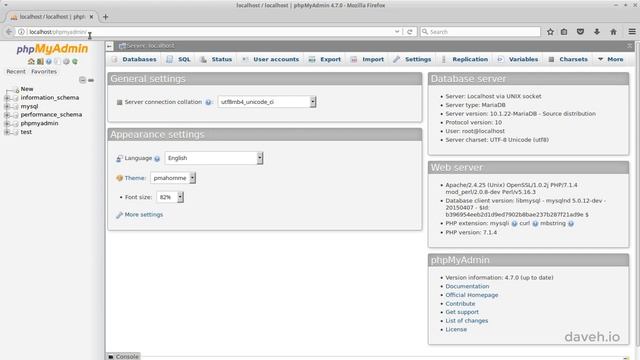Open the SQL tab

pyautogui.click(x=179, y=59)
